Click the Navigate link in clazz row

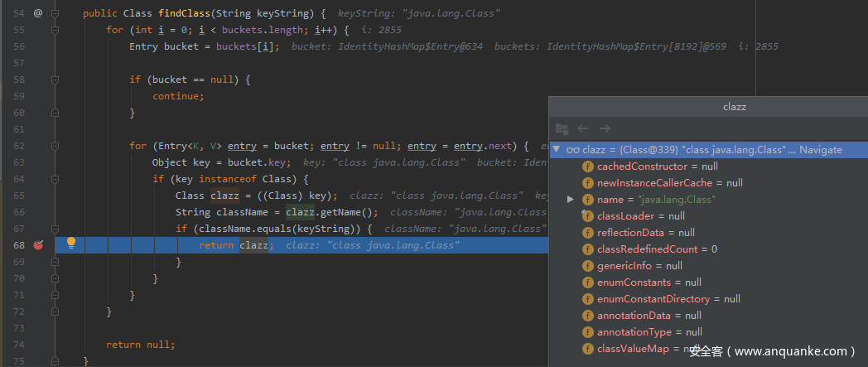click(820, 150)
